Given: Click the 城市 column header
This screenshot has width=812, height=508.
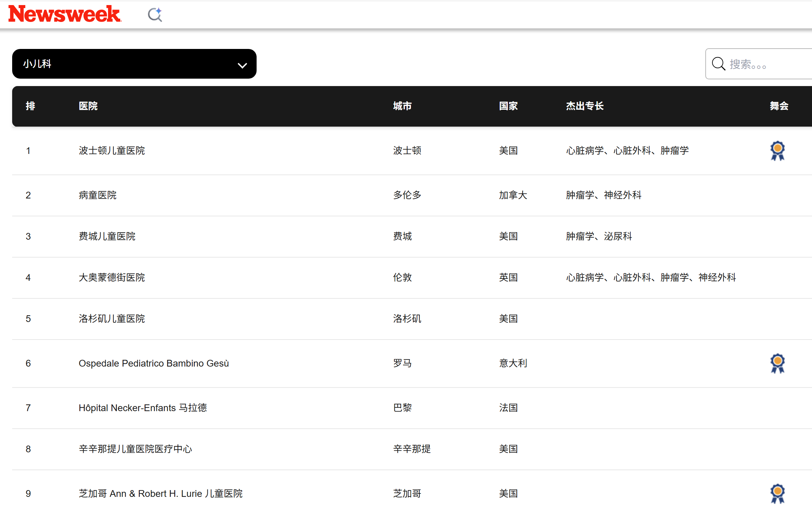Looking at the screenshot, I should pyautogui.click(x=402, y=106).
